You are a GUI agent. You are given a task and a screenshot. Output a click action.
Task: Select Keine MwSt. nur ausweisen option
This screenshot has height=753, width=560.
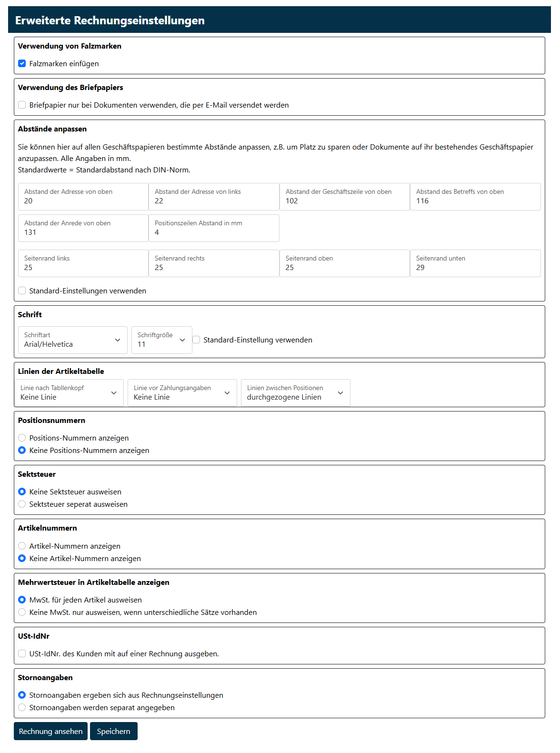tap(22, 612)
